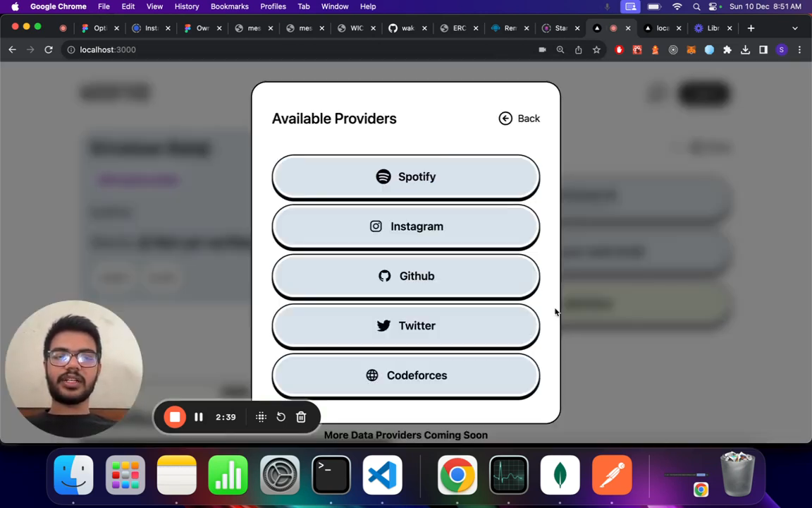Reload the localhost:3000 page

coord(49,50)
